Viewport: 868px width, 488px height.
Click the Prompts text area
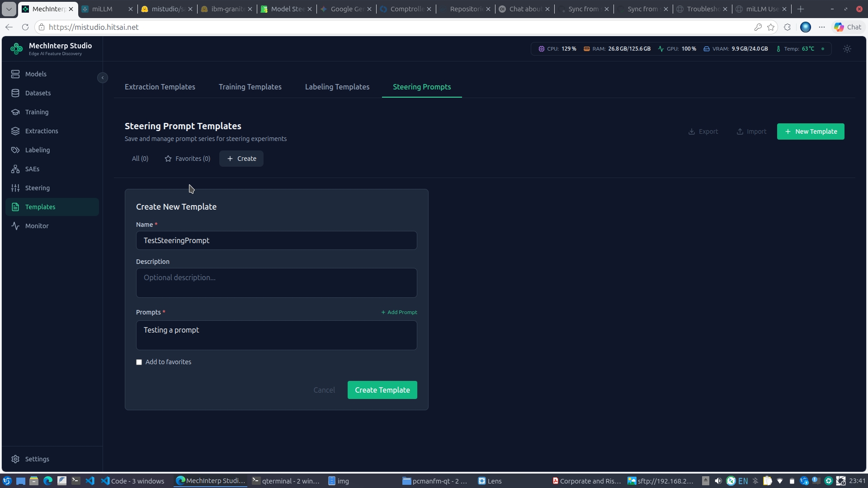(277, 335)
